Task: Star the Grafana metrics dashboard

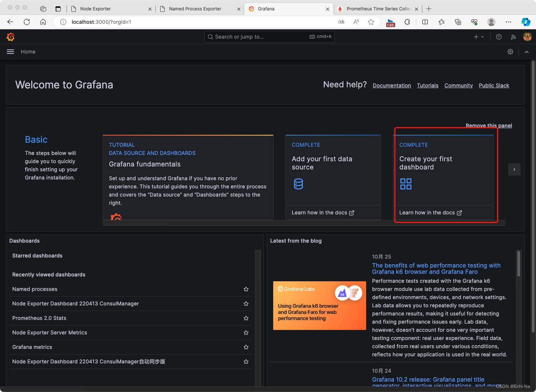Action: 246,347
